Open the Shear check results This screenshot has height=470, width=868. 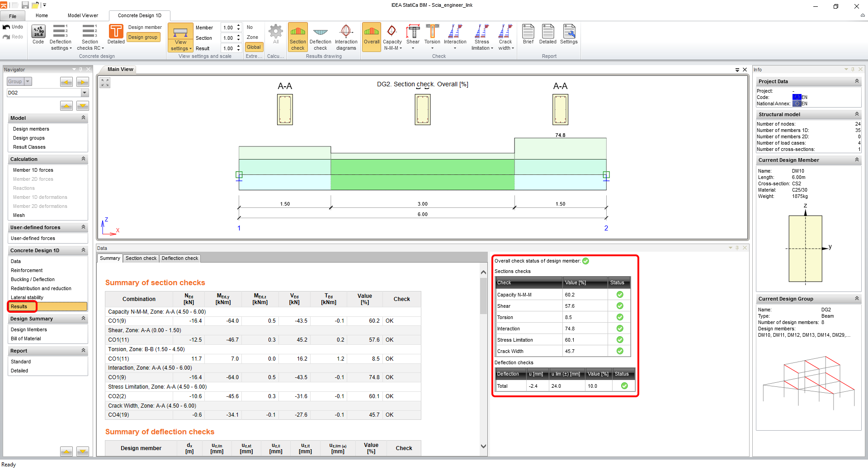412,35
